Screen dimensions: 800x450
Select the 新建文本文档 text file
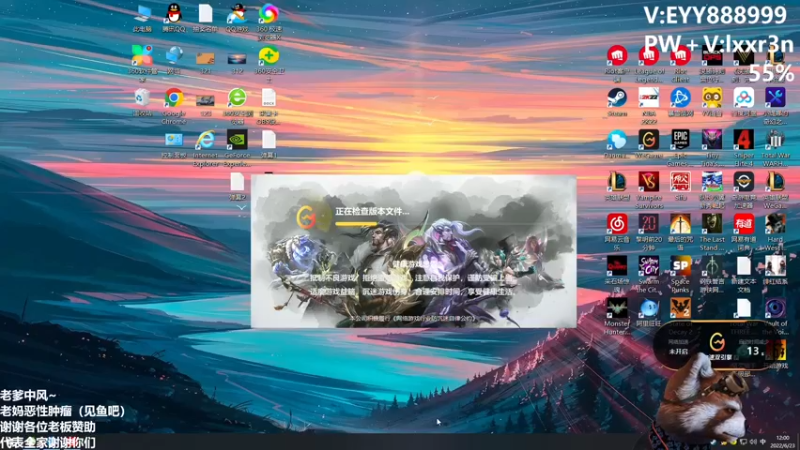[x=744, y=266]
